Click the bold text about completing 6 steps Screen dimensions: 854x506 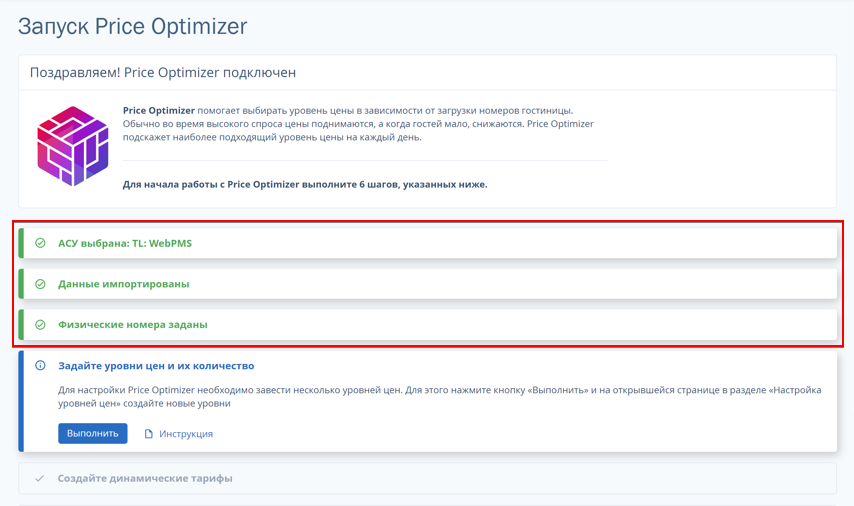click(305, 184)
